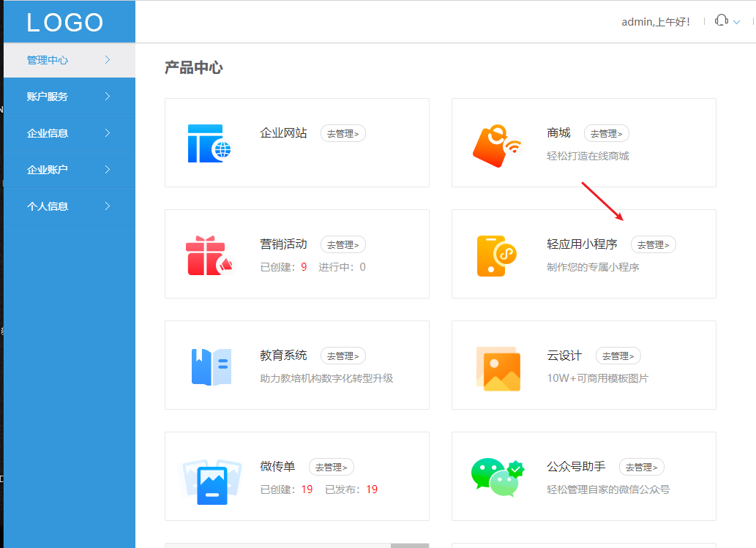The height and width of the screenshot is (548, 756).
Task: Expand the 个人信息 sidebar section
Action: 69,206
